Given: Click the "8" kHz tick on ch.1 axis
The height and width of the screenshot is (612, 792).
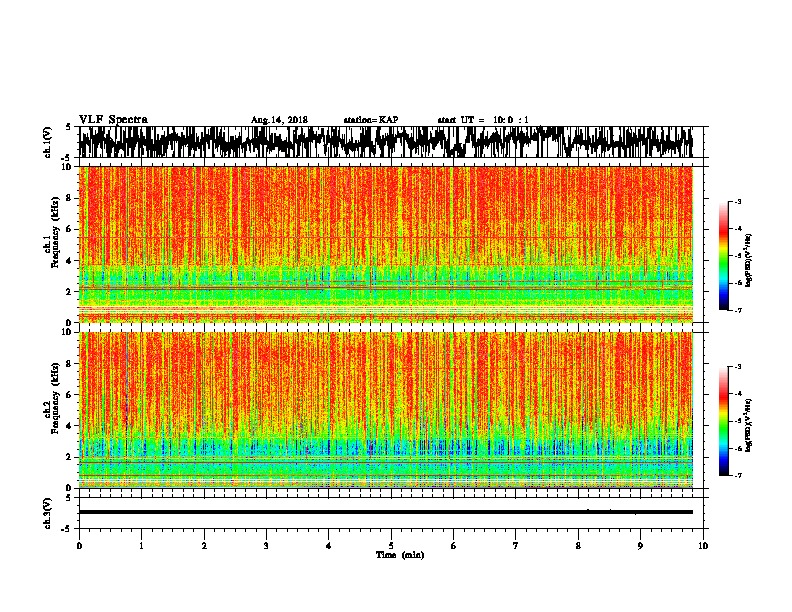Looking at the screenshot, I should tap(71, 198).
